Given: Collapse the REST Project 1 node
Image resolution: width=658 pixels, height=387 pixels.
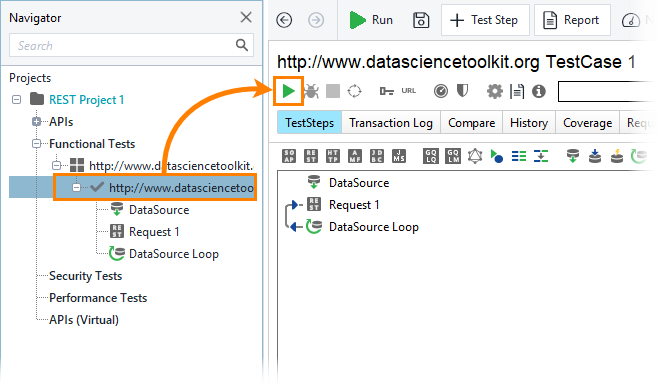Looking at the screenshot, I should pyautogui.click(x=16, y=100).
